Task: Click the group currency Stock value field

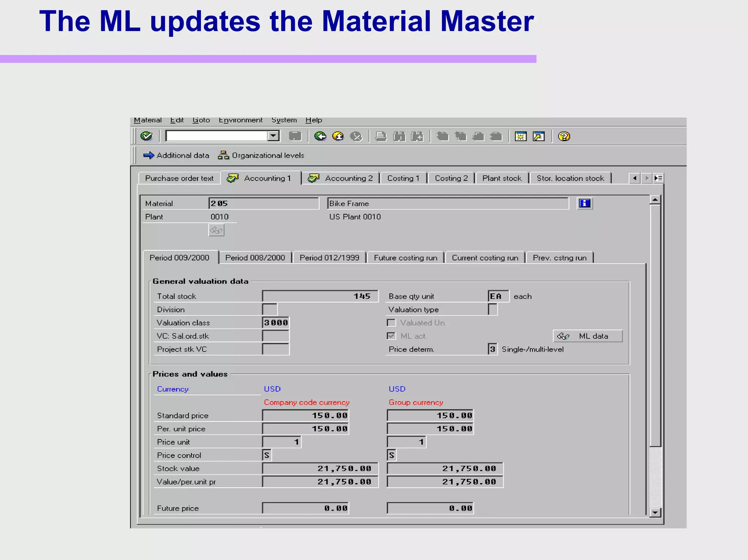Action: pos(445,468)
